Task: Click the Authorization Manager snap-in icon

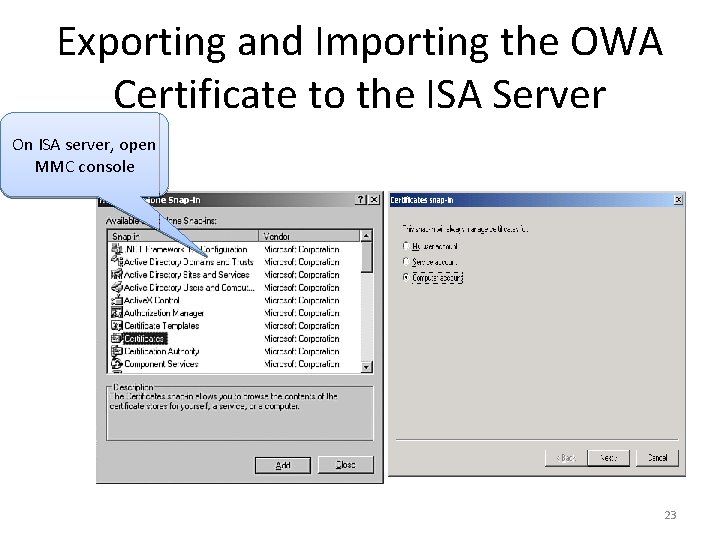Action: 117,313
